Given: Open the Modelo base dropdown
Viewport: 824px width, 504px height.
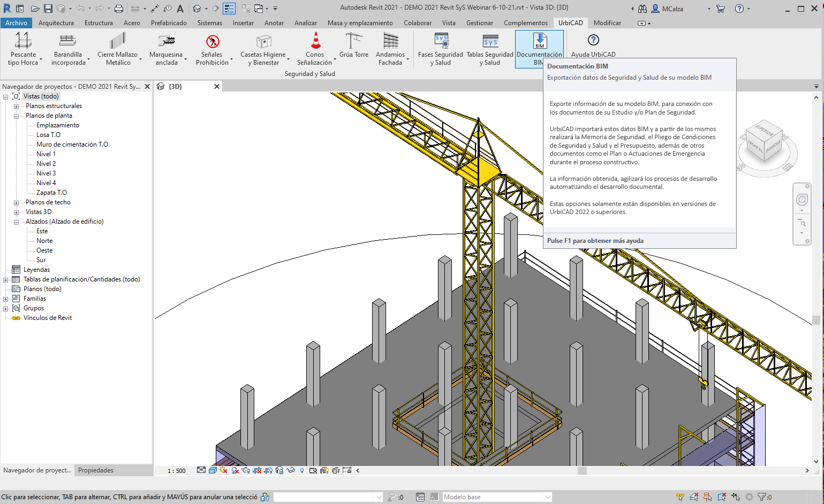Looking at the screenshot, I should [548, 497].
